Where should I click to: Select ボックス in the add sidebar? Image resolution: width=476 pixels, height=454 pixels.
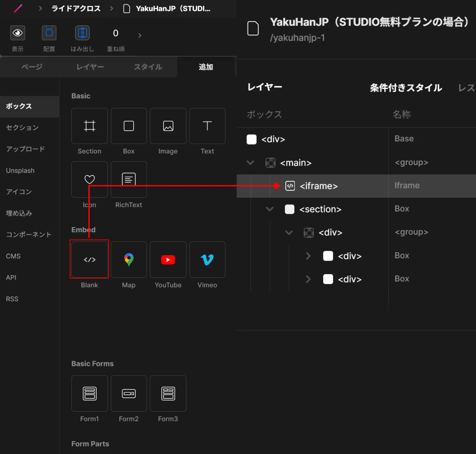click(x=30, y=106)
